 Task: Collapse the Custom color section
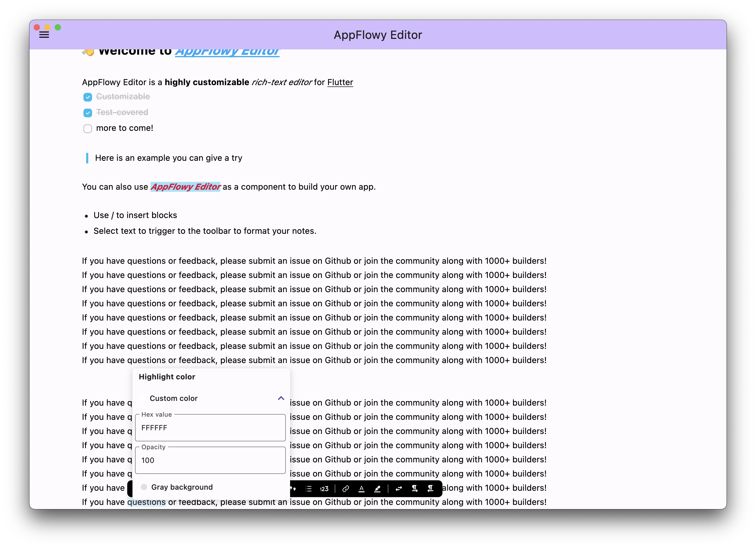tap(281, 398)
